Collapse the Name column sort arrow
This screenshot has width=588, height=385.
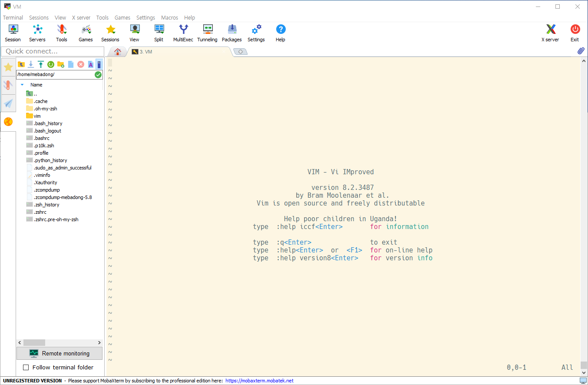click(22, 85)
